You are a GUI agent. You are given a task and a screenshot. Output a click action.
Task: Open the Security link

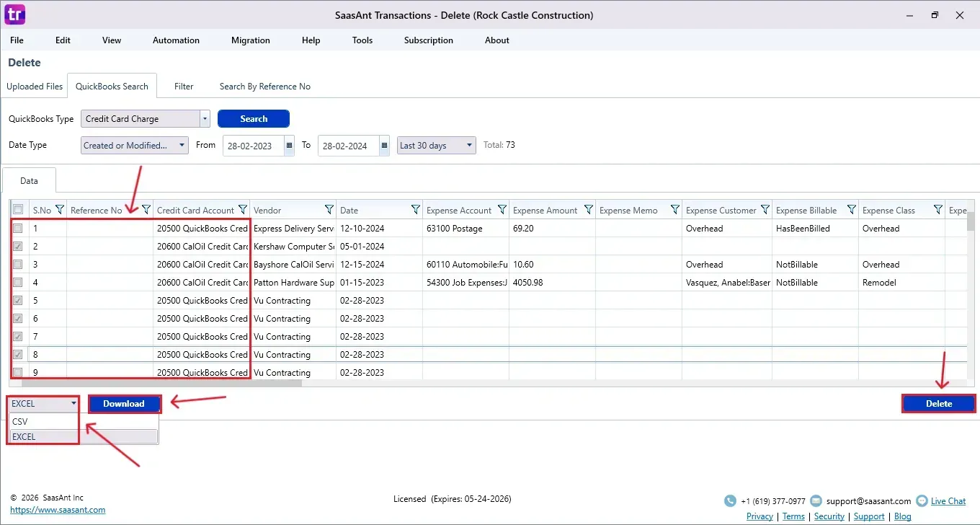[829, 516]
